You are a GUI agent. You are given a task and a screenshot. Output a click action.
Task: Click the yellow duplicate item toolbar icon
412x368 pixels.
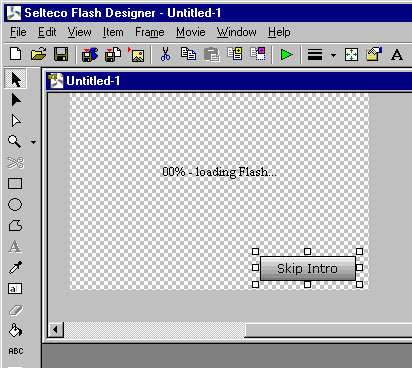click(x=235, y=54)
